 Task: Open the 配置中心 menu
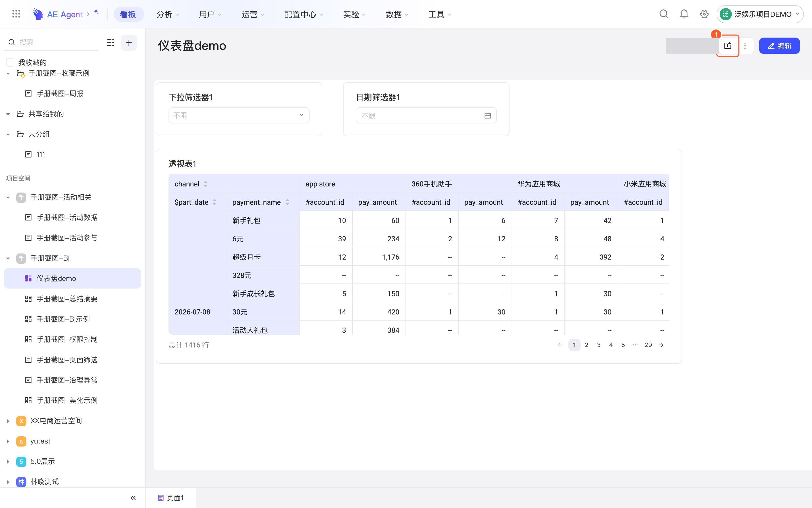(x=303, y=14)
